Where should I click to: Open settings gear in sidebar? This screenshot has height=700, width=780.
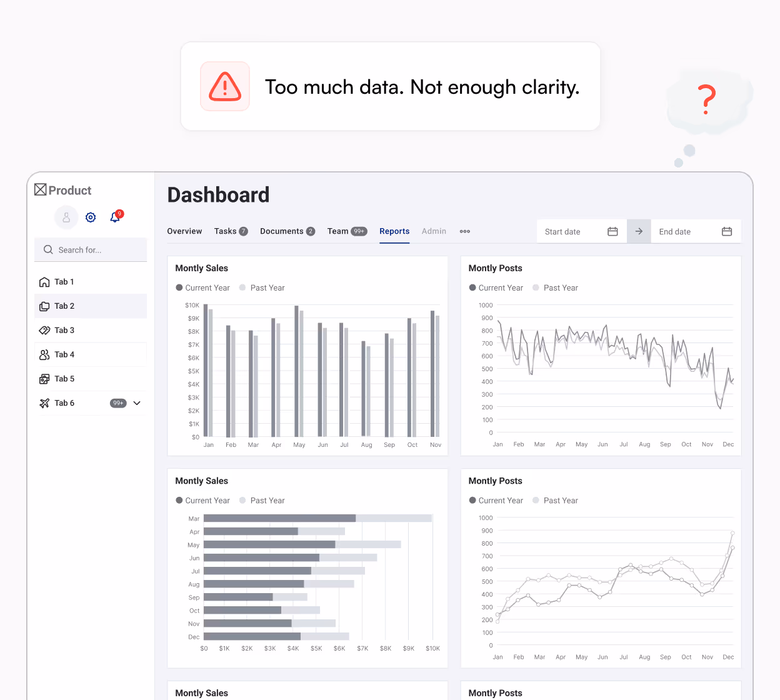click(91, 217)
